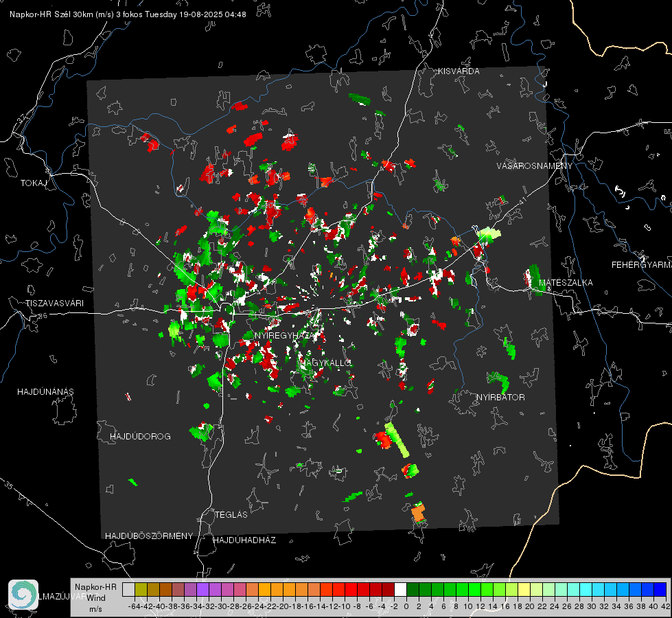The width and height of the screenshot is (672, 618).
Task: Click the '0' value under the legend
Action: (x=406, y=606)
